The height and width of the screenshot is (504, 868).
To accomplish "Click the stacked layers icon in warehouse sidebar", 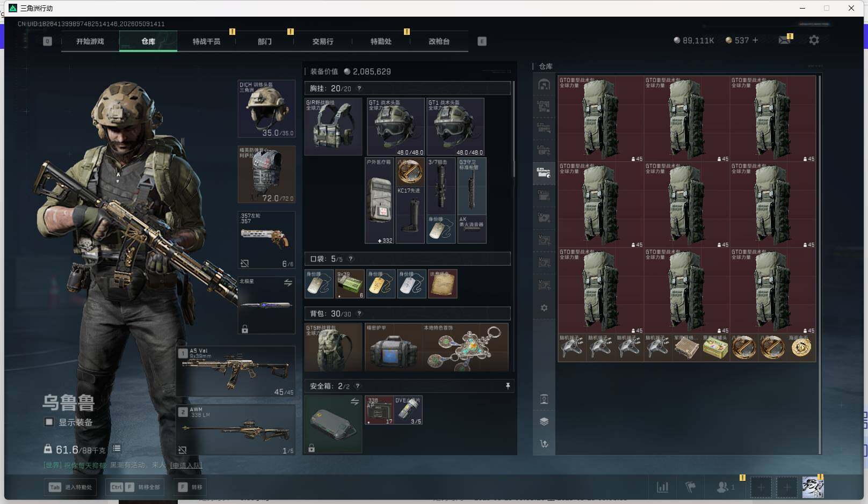I will click(x=544, y=421).
